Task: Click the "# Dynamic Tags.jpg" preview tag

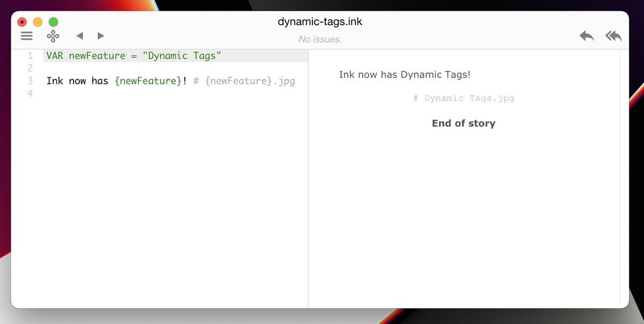Action: (464, 98)
